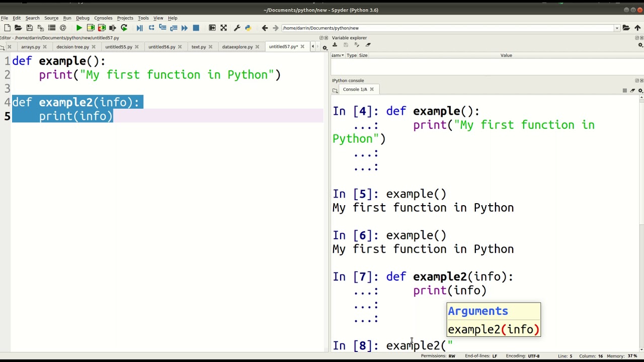Close the text.py tab

tap(210, 47)
